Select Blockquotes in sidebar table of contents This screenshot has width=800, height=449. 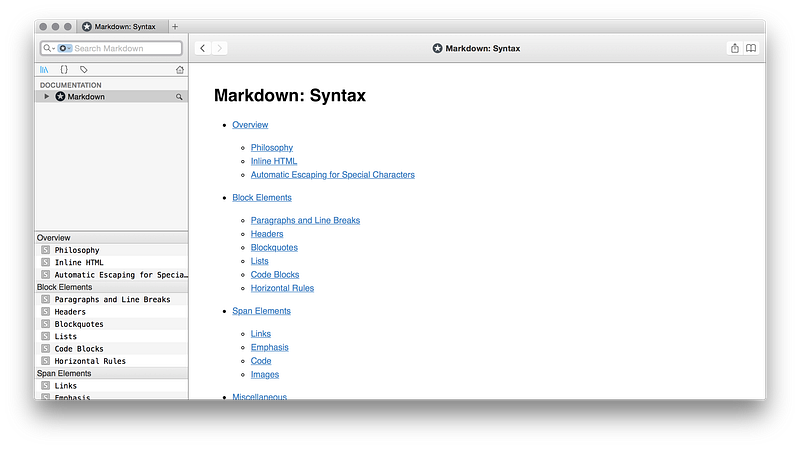[x=111, y=324]
